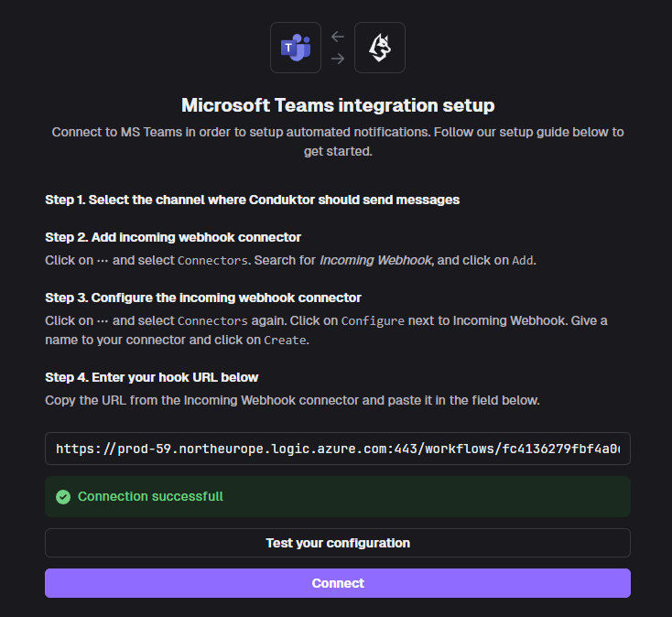Click the Copy the URL instruction text
672x617 pixels.
coord(292,400)
